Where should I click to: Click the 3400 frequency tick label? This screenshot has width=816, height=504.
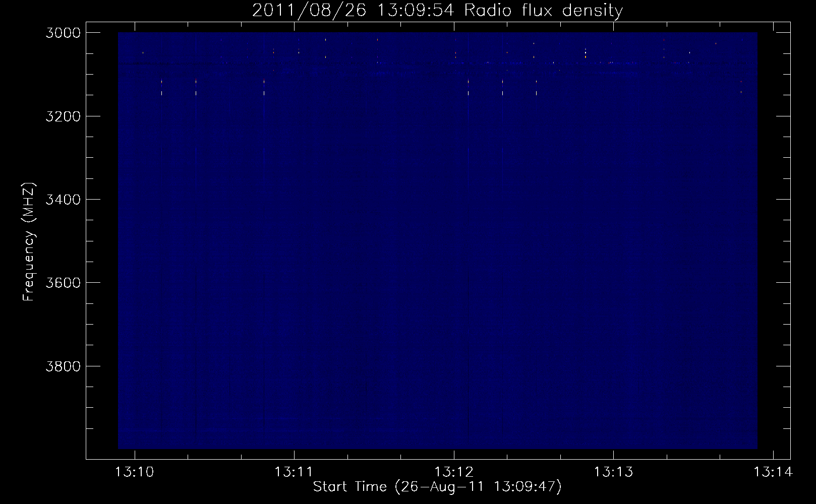point(63,200)
